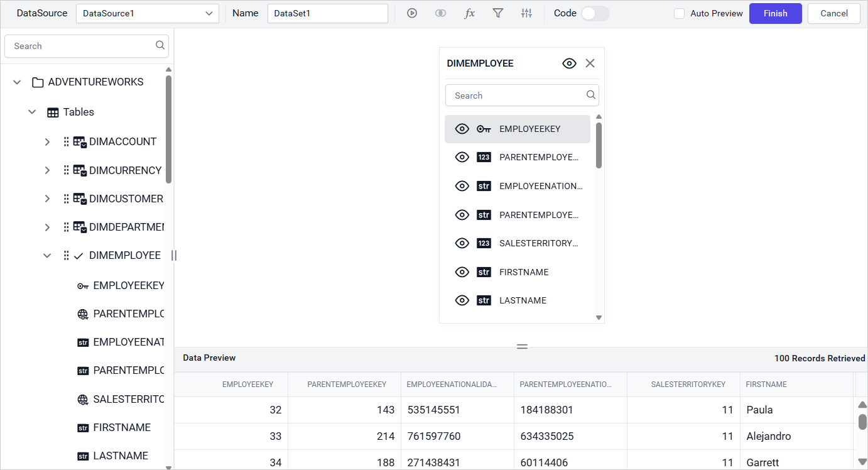Click the Cancel button
This screenshot has height=470, width=868.
pos(833,13)
